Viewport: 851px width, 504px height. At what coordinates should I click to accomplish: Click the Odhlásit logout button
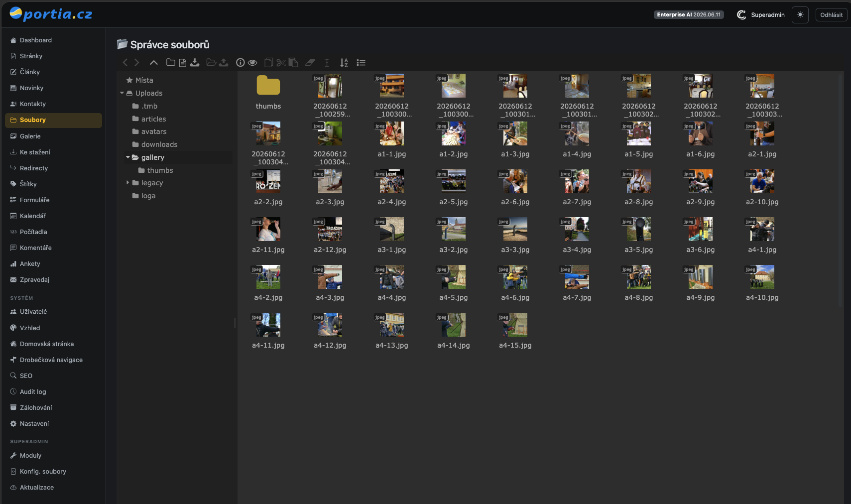point(831,14)
